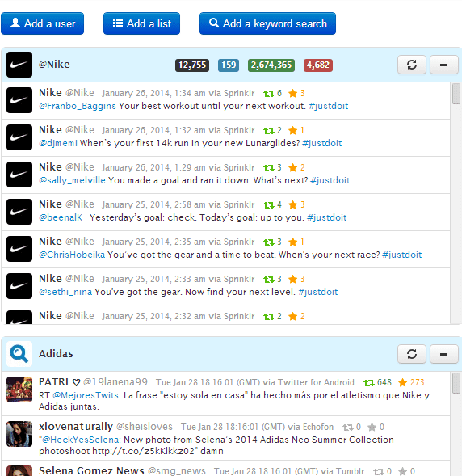Add a user button
Viewport: 462px width, 476px height.
(43, 23)
